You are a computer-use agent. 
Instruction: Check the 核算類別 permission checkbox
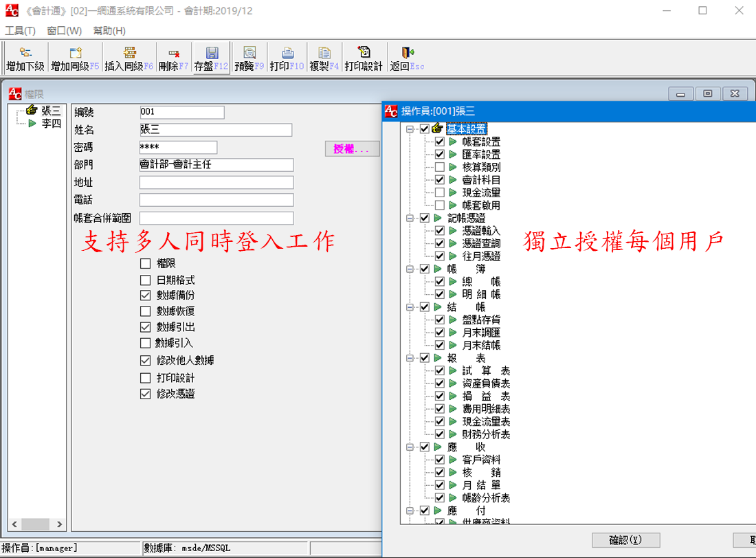click(438, 167)
